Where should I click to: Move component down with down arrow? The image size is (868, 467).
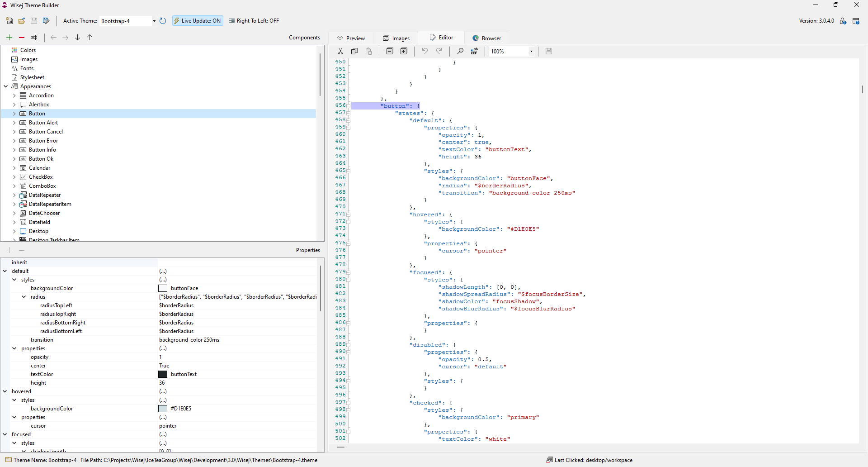coord(78,38)
